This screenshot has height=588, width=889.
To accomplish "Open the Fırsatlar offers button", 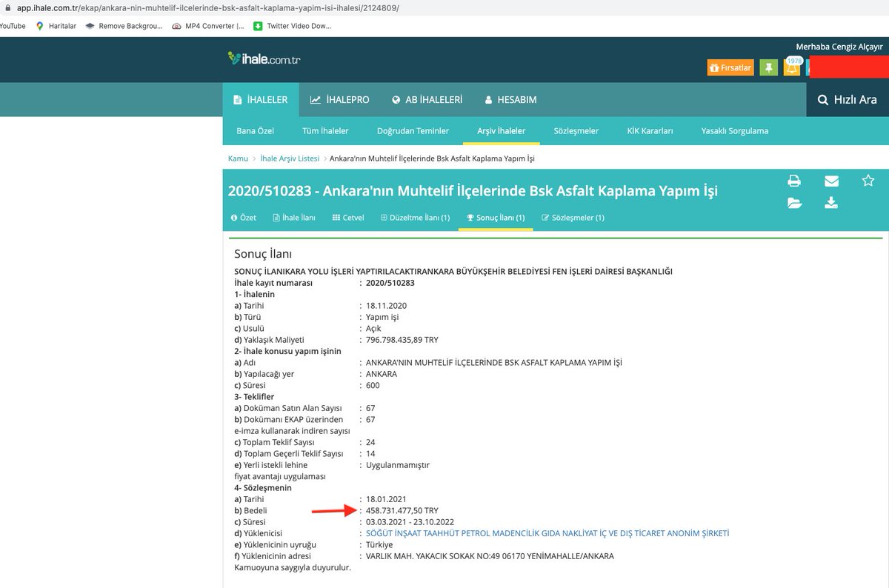I will (730, 67).
